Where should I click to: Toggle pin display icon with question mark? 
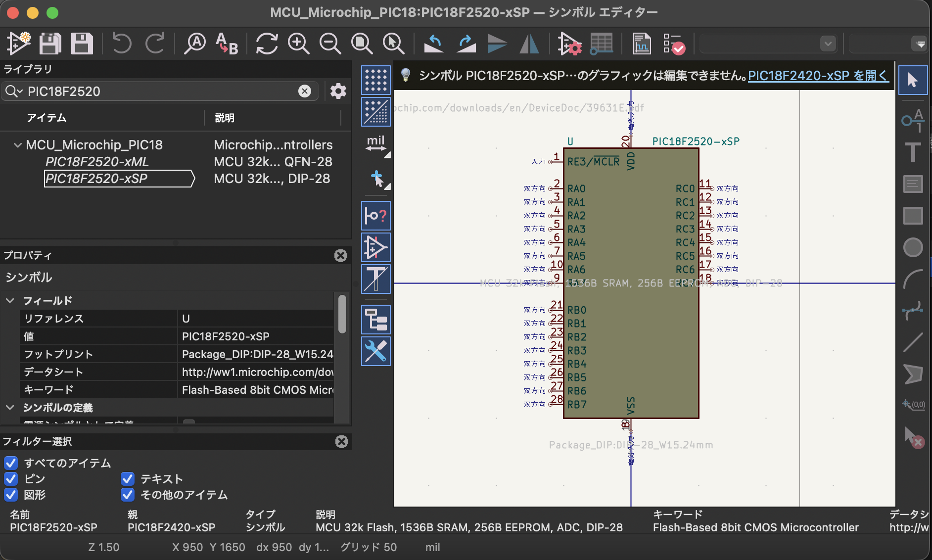click(x=376, y=216)
